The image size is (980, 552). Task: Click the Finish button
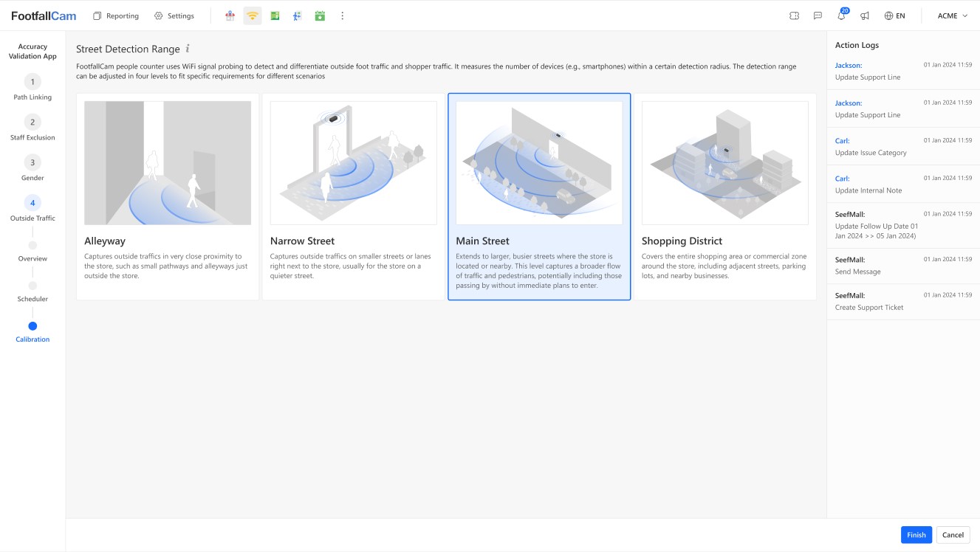pyautogui.click(x=916, y=535)
